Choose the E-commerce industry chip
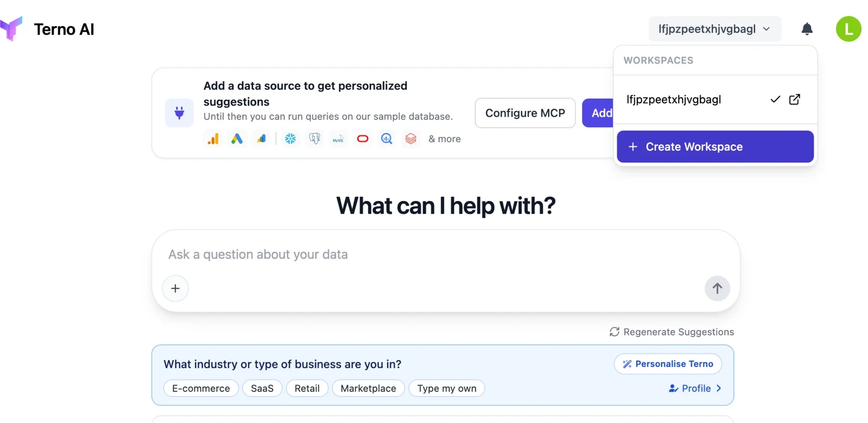868x423 pixels. coord(201,388)
